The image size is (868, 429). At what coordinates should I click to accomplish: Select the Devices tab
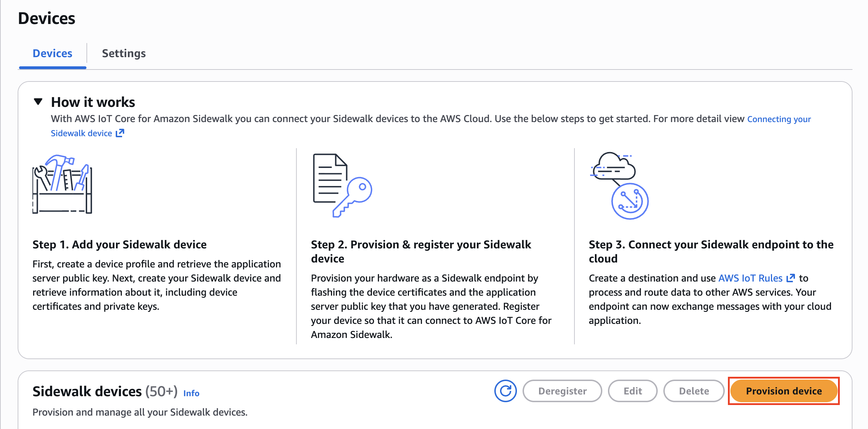coord(52,53)
